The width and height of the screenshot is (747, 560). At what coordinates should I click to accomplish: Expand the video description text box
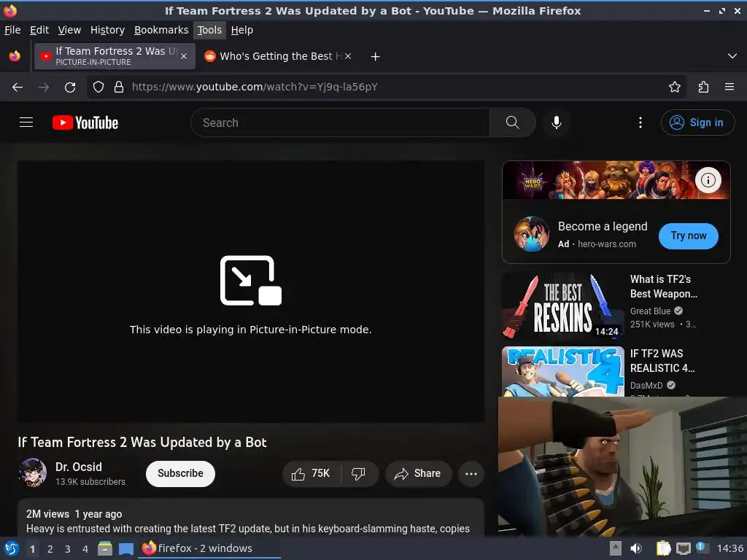251,518
